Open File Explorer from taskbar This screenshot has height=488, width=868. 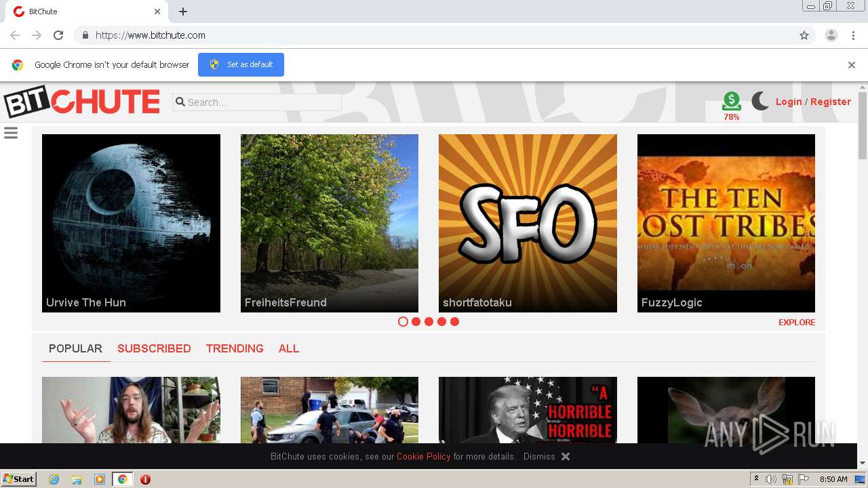[77, 479]
